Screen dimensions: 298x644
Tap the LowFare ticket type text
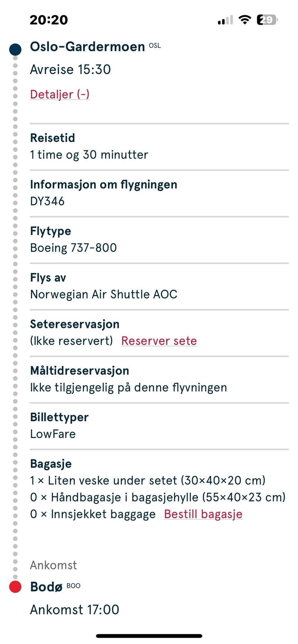pos(53,434)
